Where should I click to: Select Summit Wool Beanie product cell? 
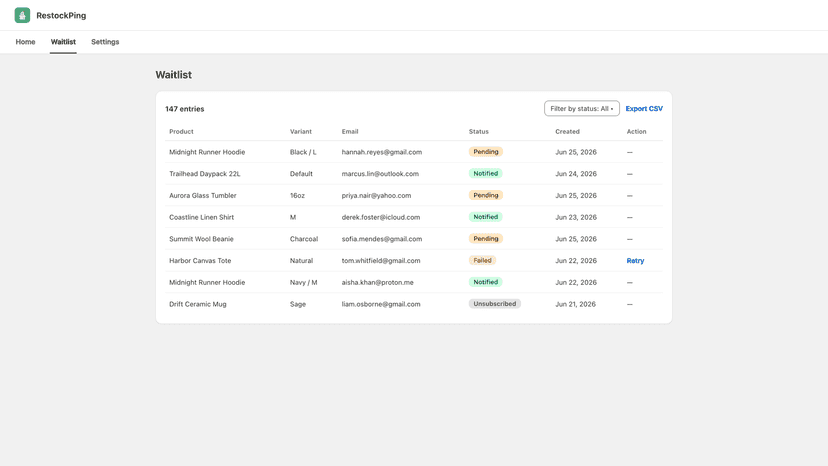(x=201, y=239)
